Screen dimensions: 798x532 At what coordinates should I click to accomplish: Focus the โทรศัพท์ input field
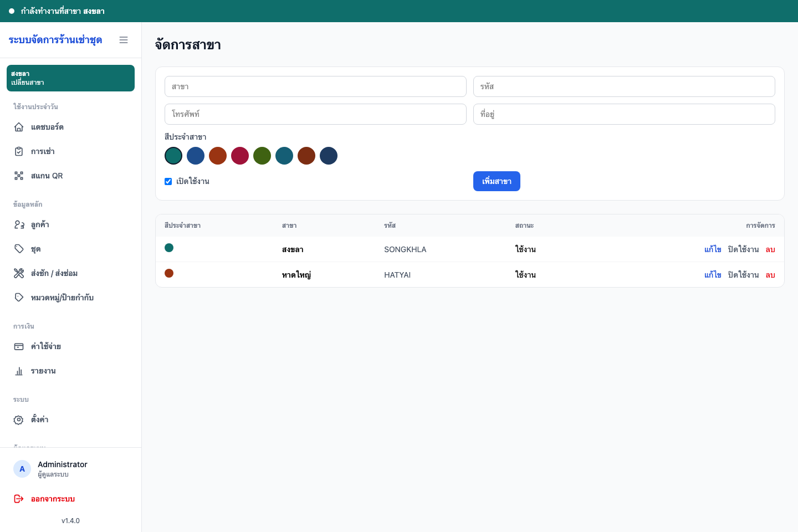[315, 114]
